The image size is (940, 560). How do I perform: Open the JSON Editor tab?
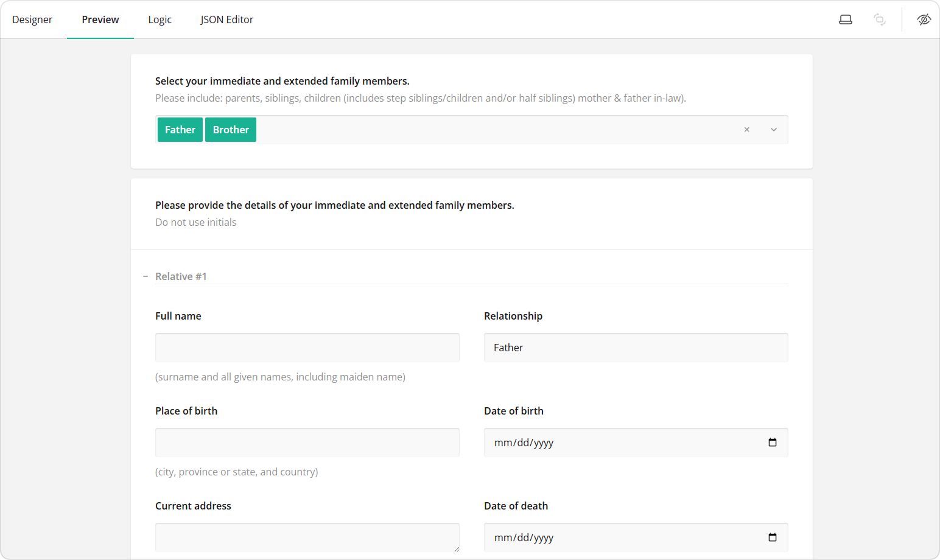(226, 19)
